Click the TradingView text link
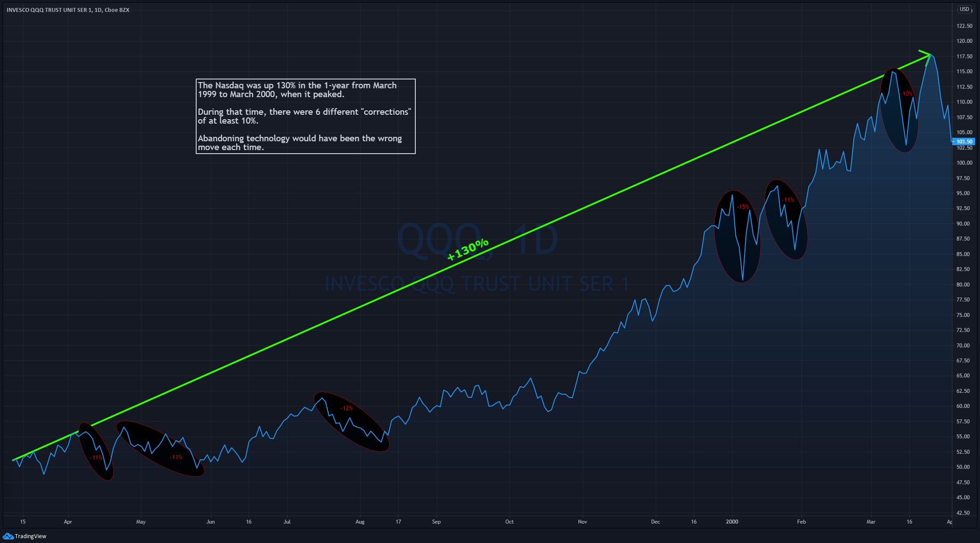980x543 pixels. [30, 536]
